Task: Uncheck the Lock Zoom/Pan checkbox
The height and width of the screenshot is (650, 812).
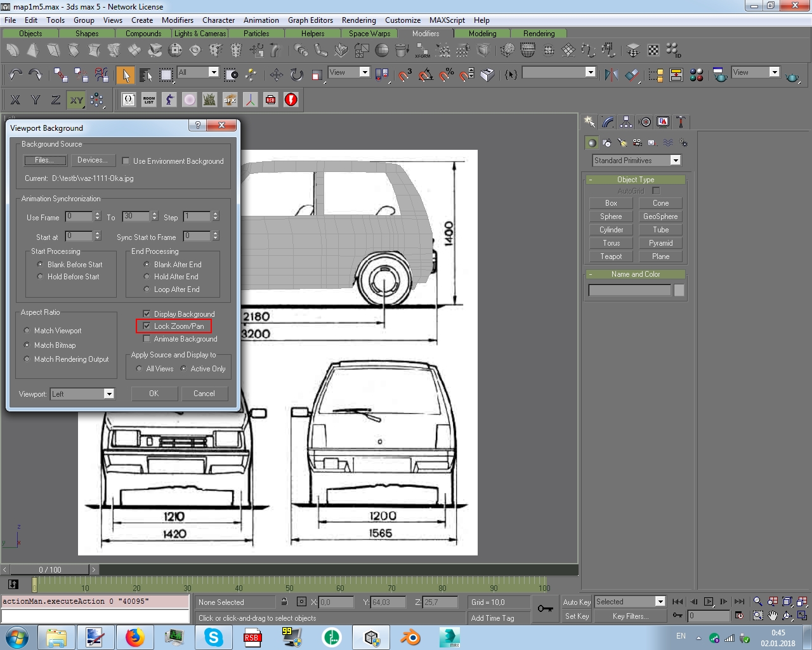Action: tap(147, 326)
